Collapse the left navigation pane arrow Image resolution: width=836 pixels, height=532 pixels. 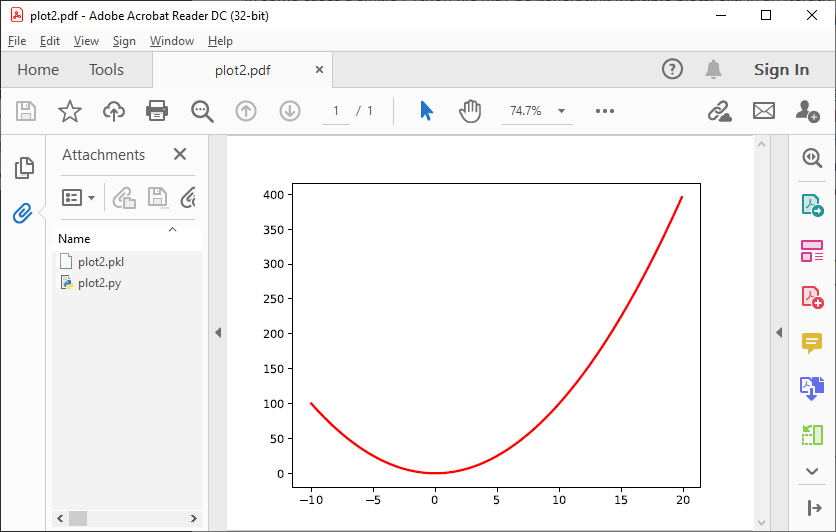(218, 333)
